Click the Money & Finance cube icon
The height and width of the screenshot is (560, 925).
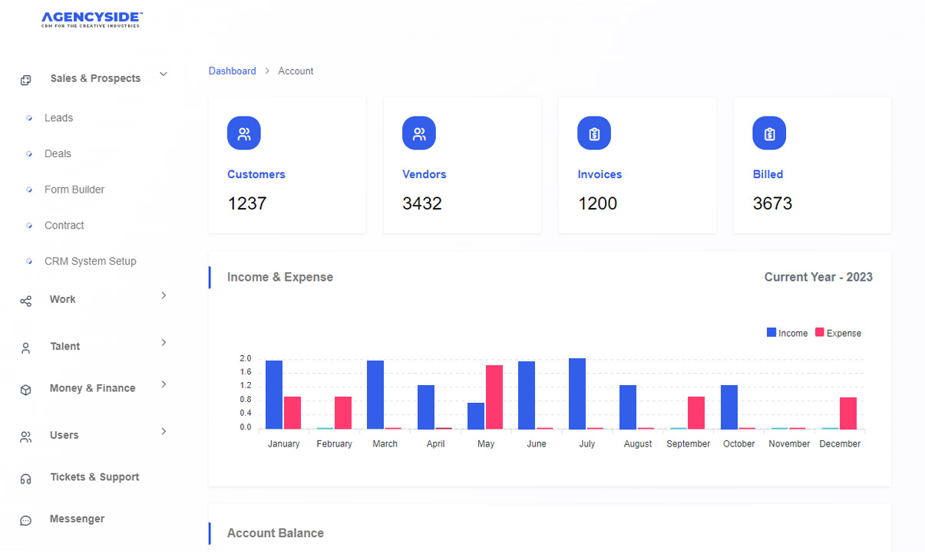coord(26,390)
